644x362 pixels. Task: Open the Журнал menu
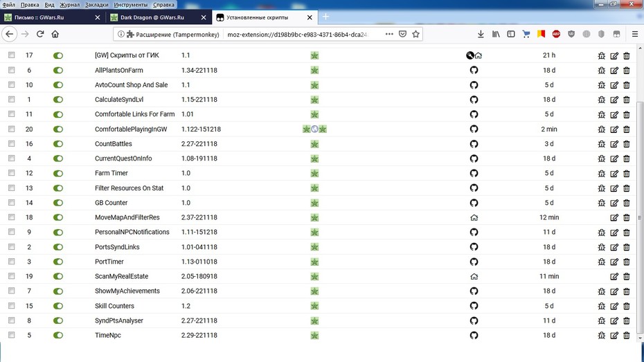click(69, 5)
